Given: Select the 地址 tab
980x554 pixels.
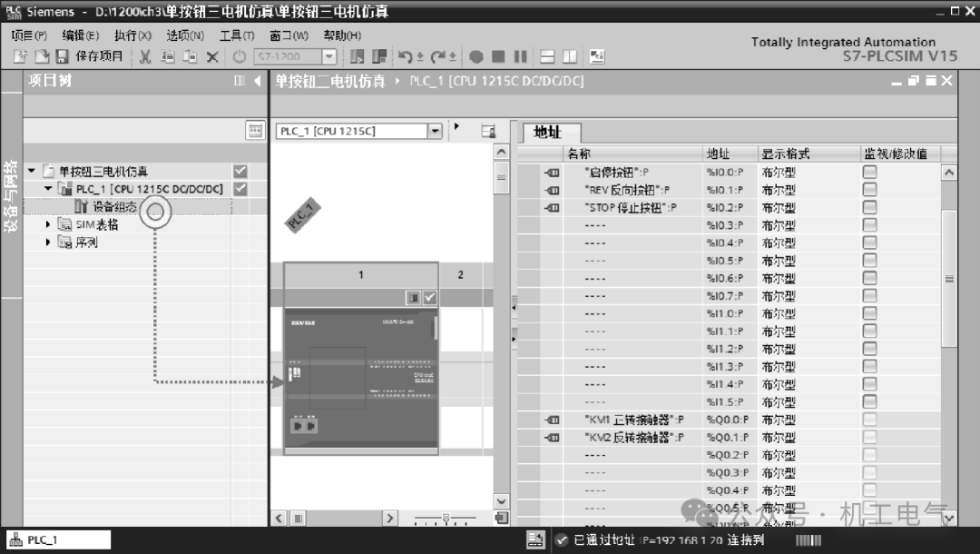Looking at the screenshot, I should [x=551, y=132].
